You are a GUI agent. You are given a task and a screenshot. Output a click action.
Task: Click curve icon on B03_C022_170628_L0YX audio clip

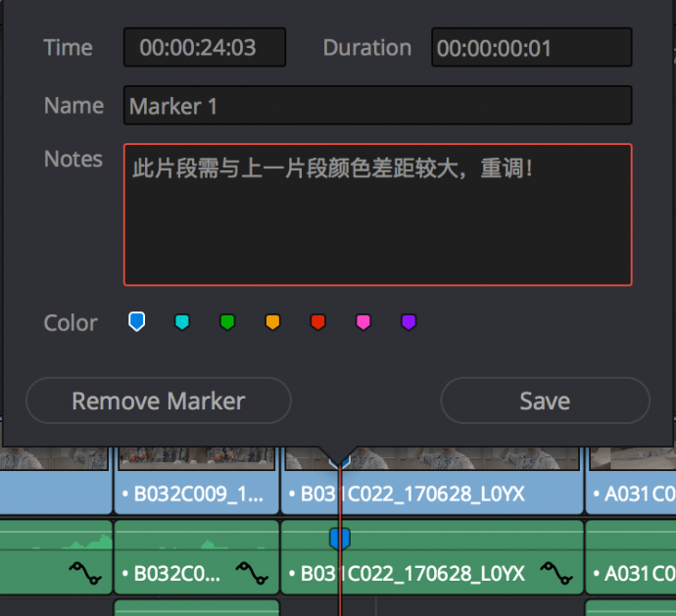pos(556,572)
